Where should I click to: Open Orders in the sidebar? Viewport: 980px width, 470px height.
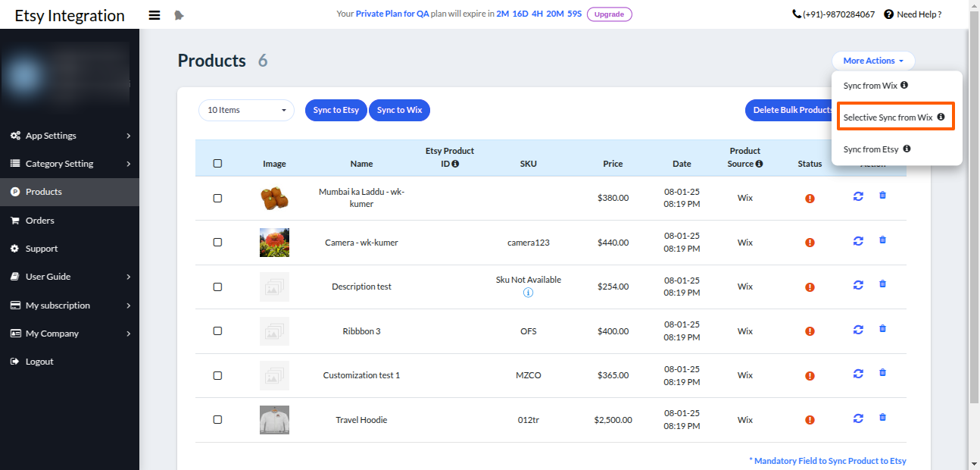click(39, 221)
